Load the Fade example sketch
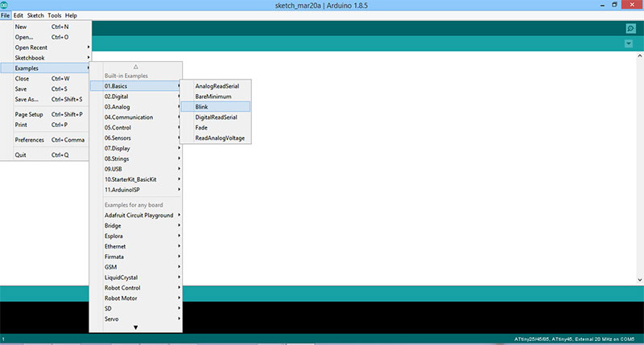This screenshot has width=644, height=345. pos(216,128)
